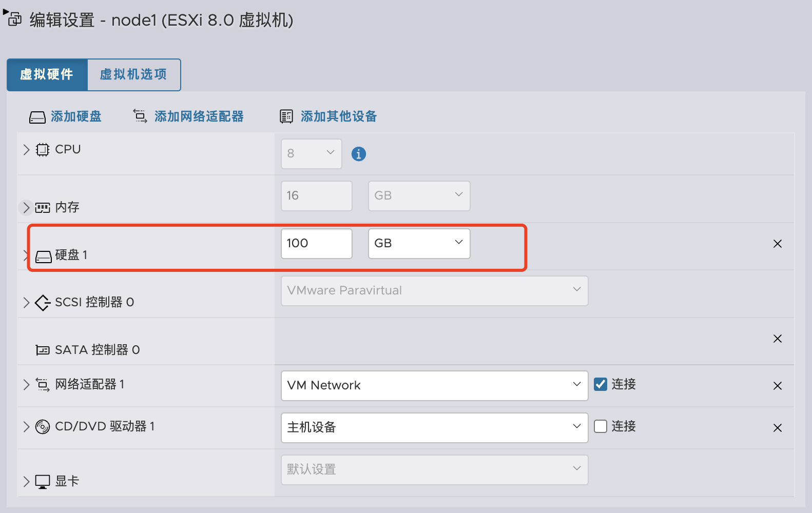Click the CPU info icon
Image resolution: width=812 pixels, height=513 pixels.
pyautogui.click(x=358, y=154)
